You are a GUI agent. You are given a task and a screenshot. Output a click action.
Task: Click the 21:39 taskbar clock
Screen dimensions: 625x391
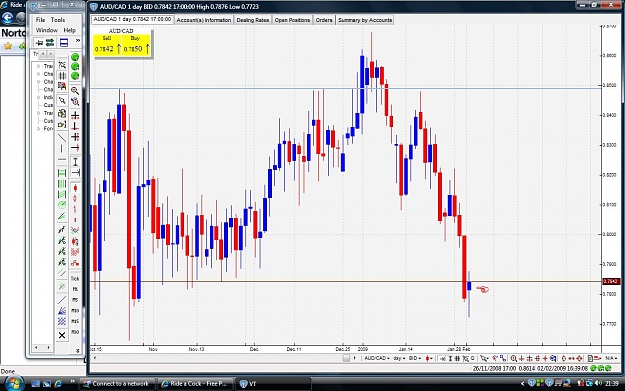click(612, 384)
